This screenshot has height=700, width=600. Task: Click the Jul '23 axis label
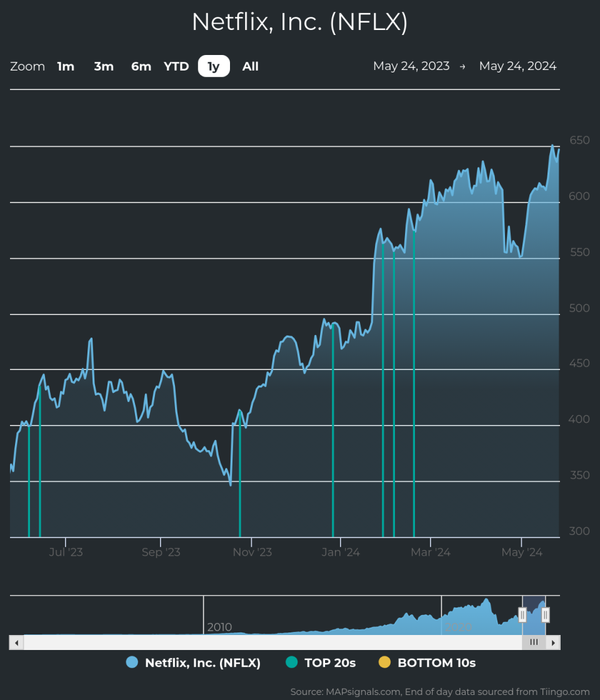66,552
